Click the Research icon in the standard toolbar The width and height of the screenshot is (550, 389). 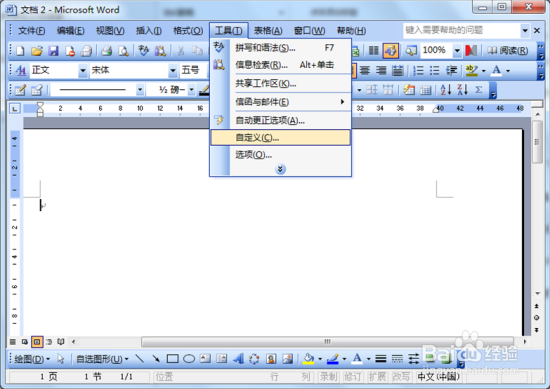160,51
